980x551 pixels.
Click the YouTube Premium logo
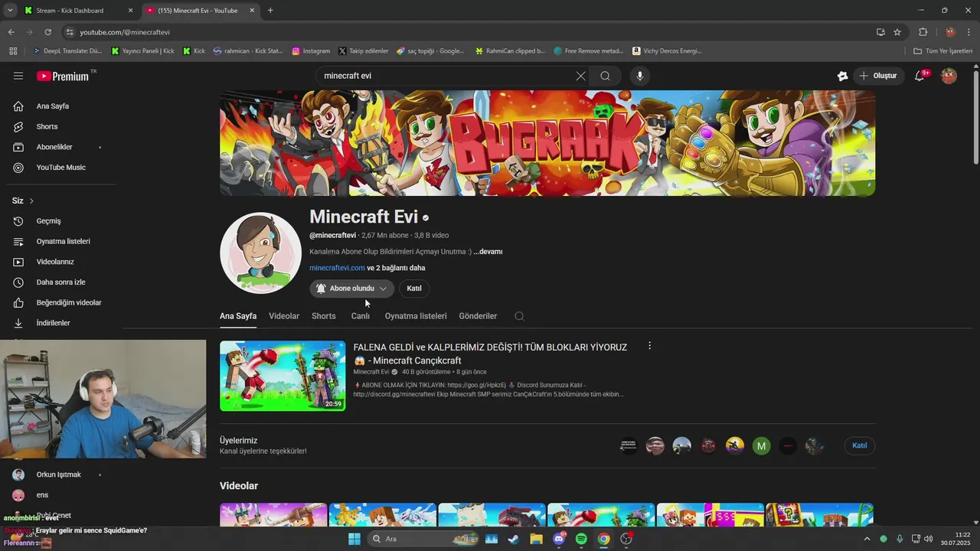click(63, 76)
